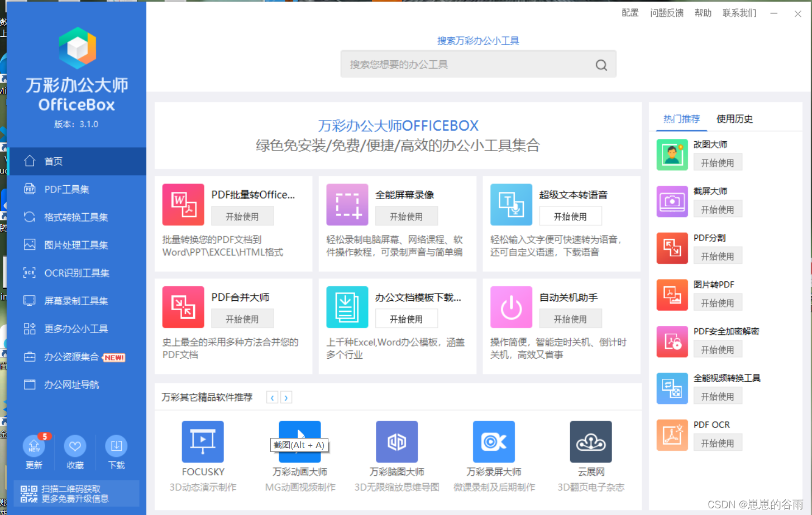The height and width of the screenshot is (515, 812).
Task: Click the FOCUSKY software icon
Action: 203,441
